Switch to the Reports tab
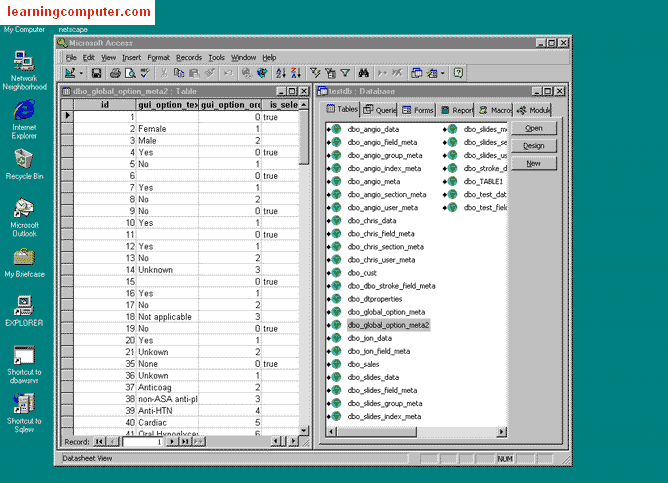The width and height of the screenshot is (668, 483). point(456,110)
